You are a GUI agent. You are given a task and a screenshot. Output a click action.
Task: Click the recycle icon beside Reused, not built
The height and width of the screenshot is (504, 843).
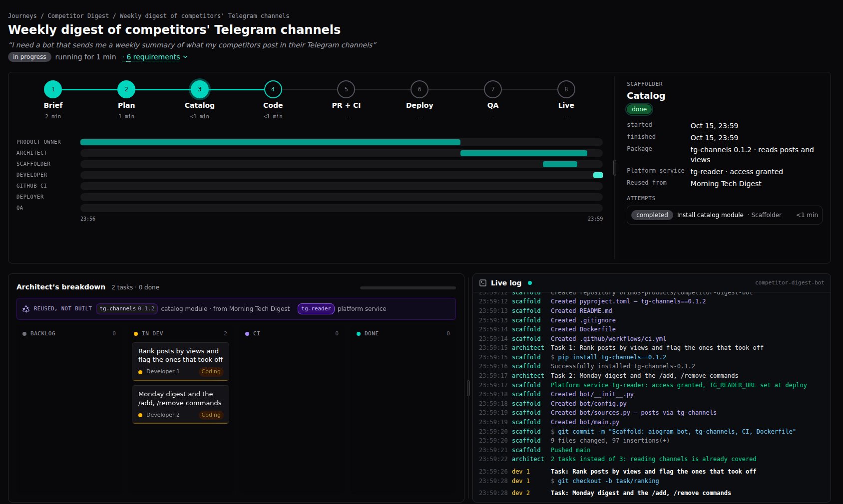26,309
